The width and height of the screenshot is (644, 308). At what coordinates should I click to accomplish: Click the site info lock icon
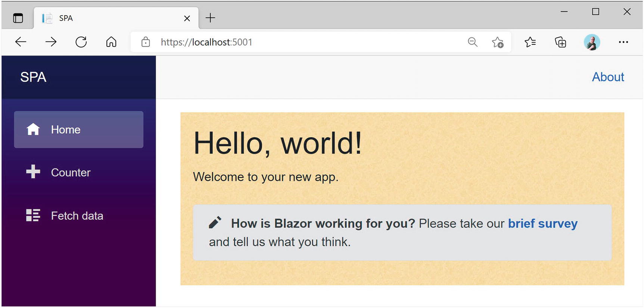pos(146,42)
